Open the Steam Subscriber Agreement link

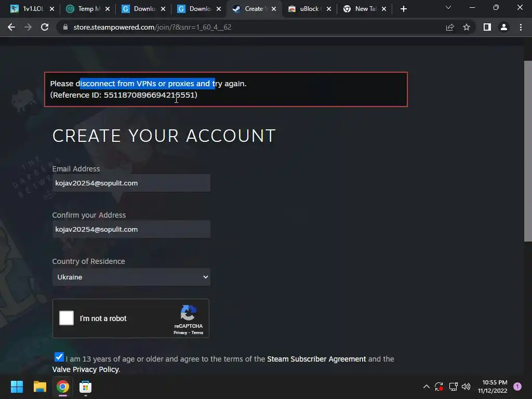tap(316, 359)
